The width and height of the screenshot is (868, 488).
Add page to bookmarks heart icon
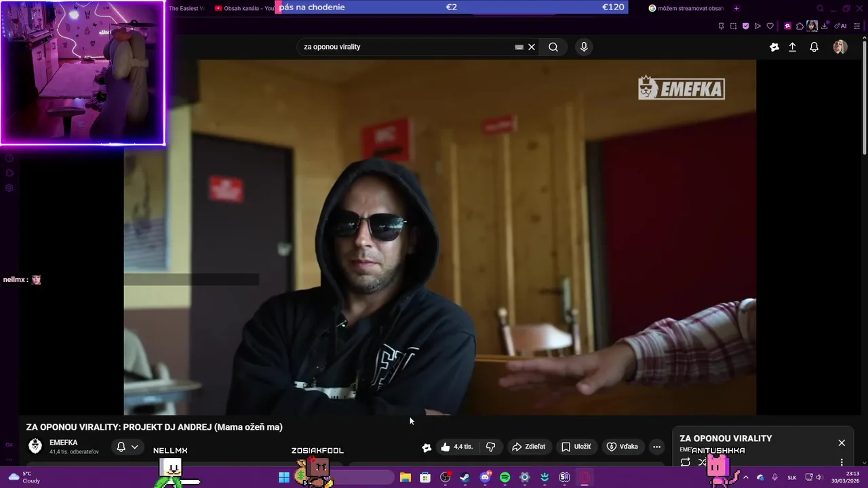pyautogui.click(x=770, y=26)
